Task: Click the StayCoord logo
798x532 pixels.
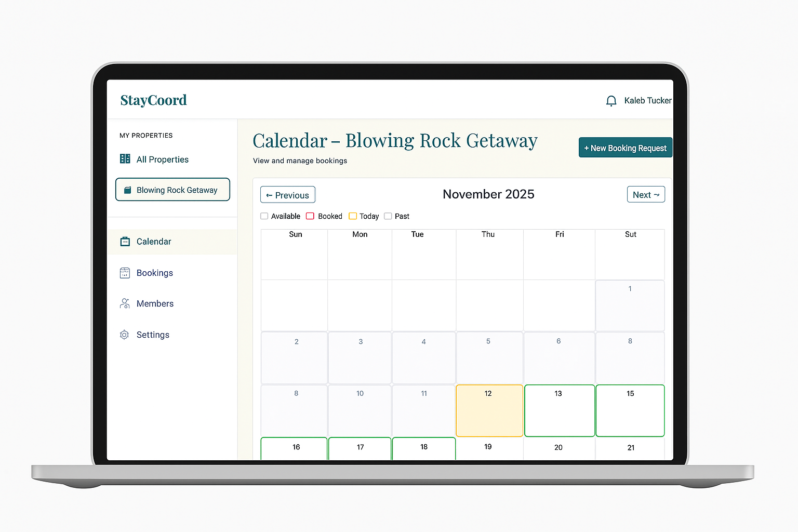Action: pos(153,100)
